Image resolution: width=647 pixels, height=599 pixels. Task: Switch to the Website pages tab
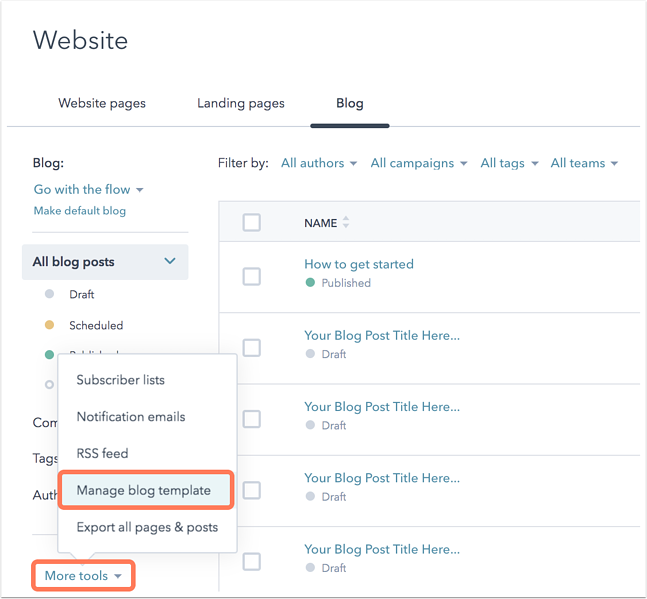(x=102, y=103)
